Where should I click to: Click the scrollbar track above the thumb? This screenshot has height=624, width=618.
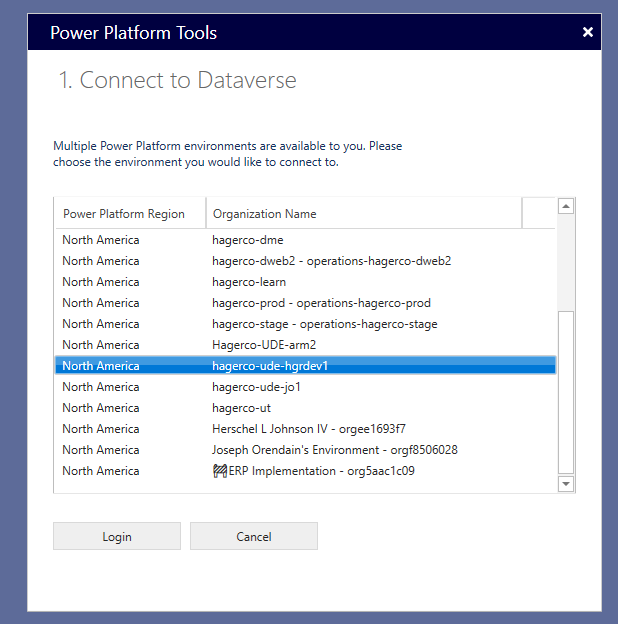pyautogui.click(x=565, y=263)
